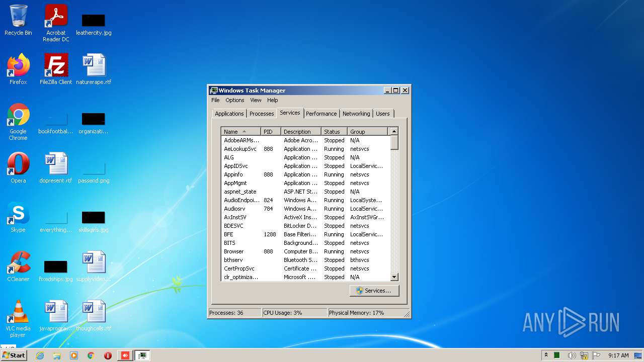Switch to the Users tab
644x362 pixels.
(x=383, y=114)
